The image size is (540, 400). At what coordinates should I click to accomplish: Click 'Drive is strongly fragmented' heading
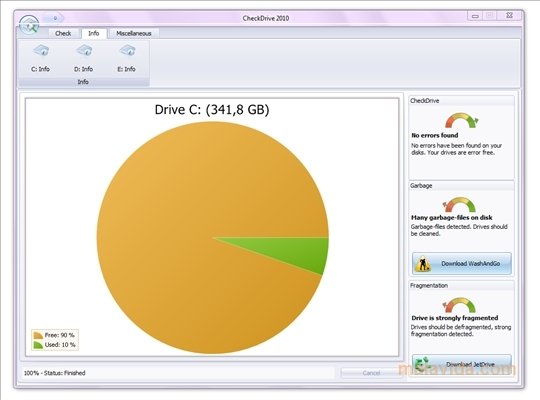click(x=455, y=318)
